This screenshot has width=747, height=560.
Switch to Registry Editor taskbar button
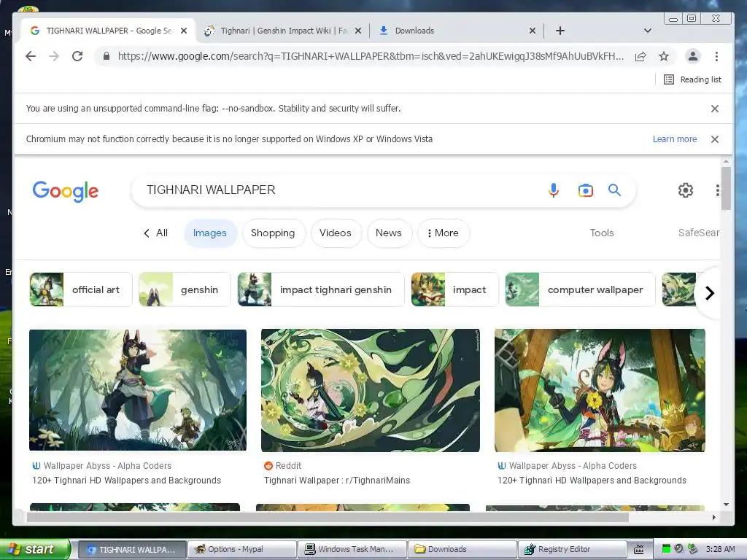click(x=572, y=550)
